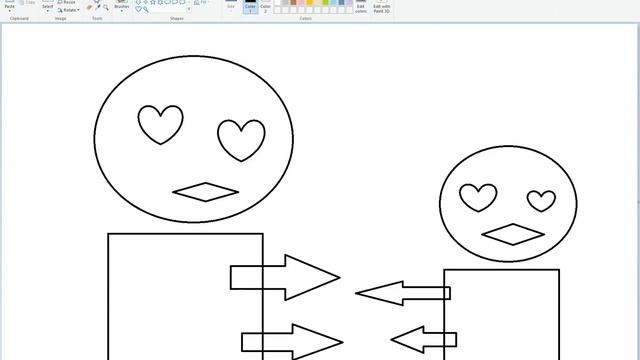
Task: Click the large face's diamond mouth
Action: [x=206, y=192]
